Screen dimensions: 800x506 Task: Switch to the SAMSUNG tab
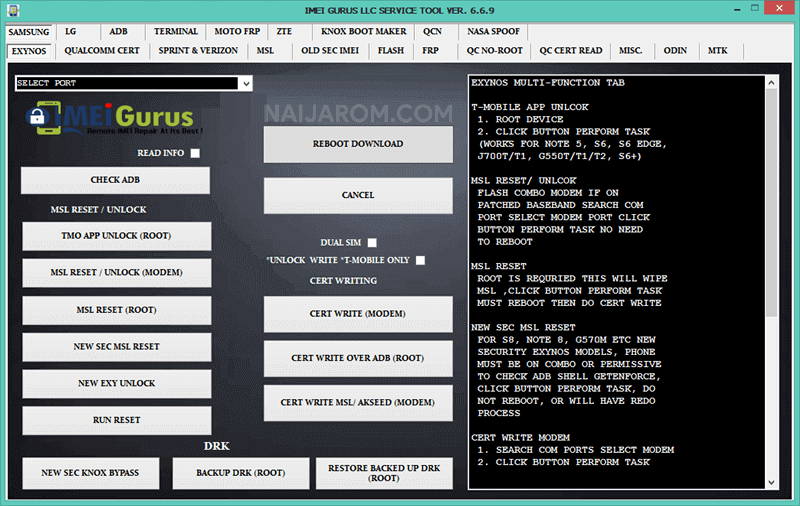[29, 32]
